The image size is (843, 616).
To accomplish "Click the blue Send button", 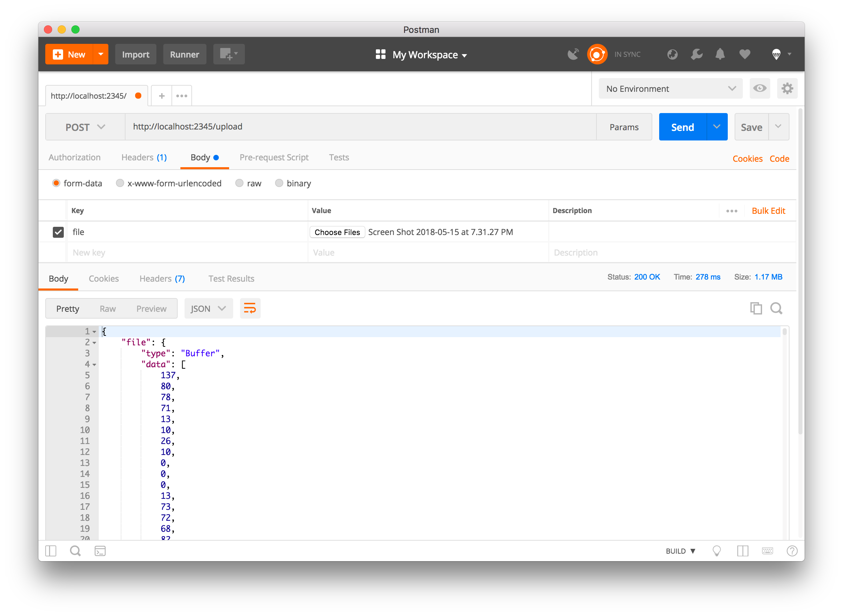I will [x=682, y=127].
